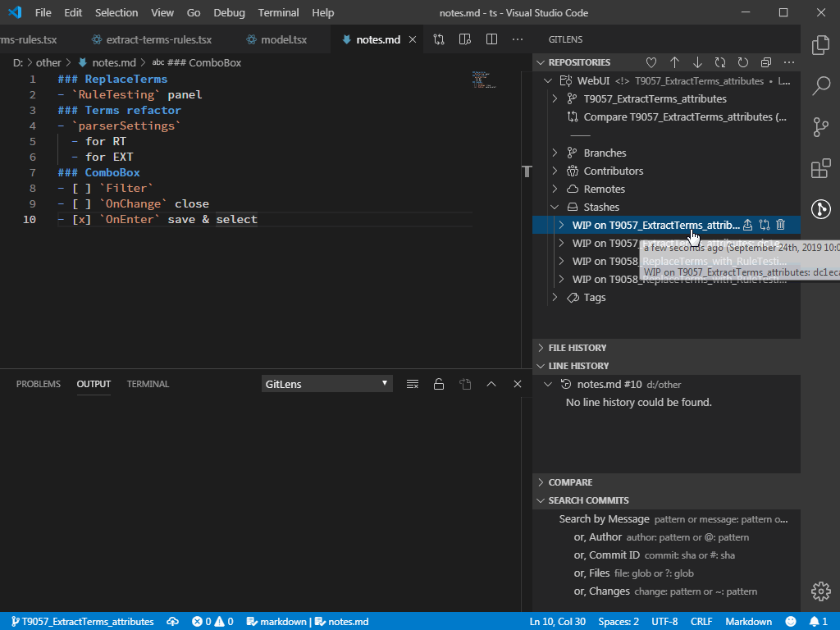Image resolution: width=840 pixels, height=630 pixels.
Task: Split the editor to the right
Action: tap(491, 39)
